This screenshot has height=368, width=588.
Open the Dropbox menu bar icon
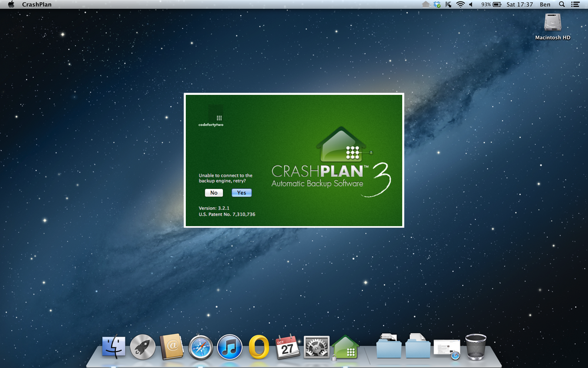point(437,5)
